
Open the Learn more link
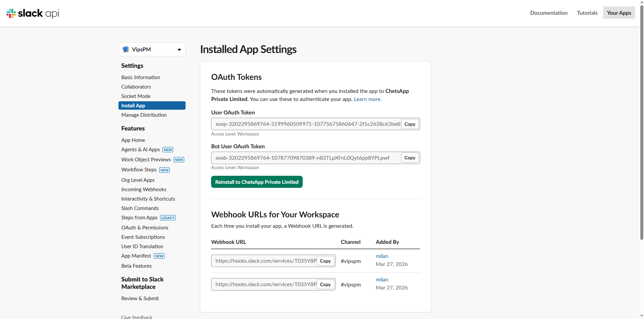coord(367,99)
